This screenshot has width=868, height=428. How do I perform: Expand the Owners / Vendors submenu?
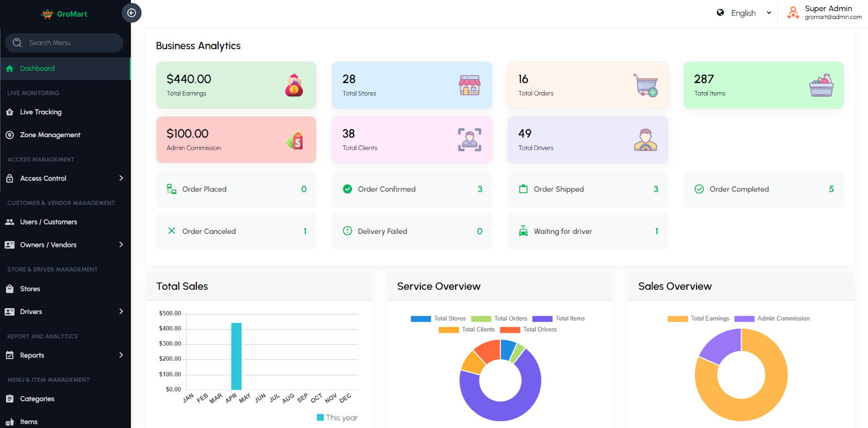pos(65,245)
